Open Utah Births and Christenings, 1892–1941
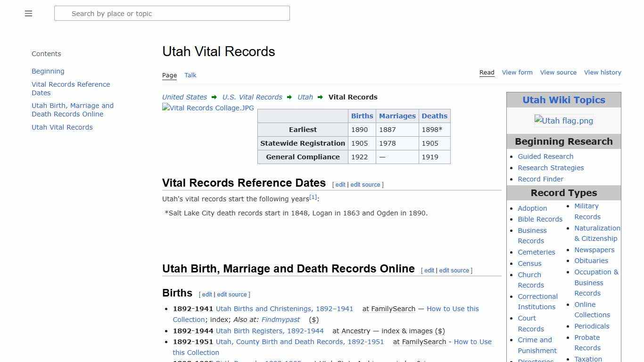This screenshot has width=644, height=362. pyautogui.click(x=284, y=309)
